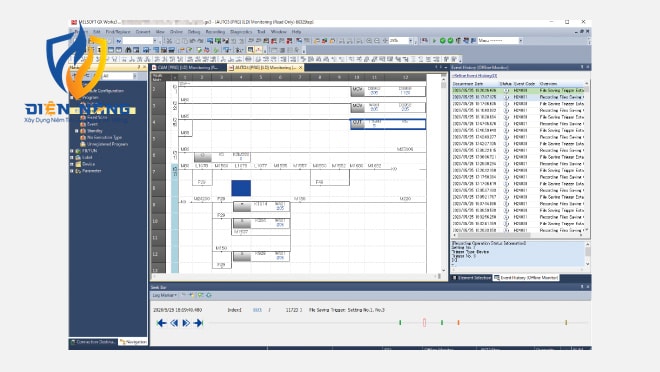Click the green refresh icon in Seek Bar toolbar
660x372 pixels.
point(209,295)
